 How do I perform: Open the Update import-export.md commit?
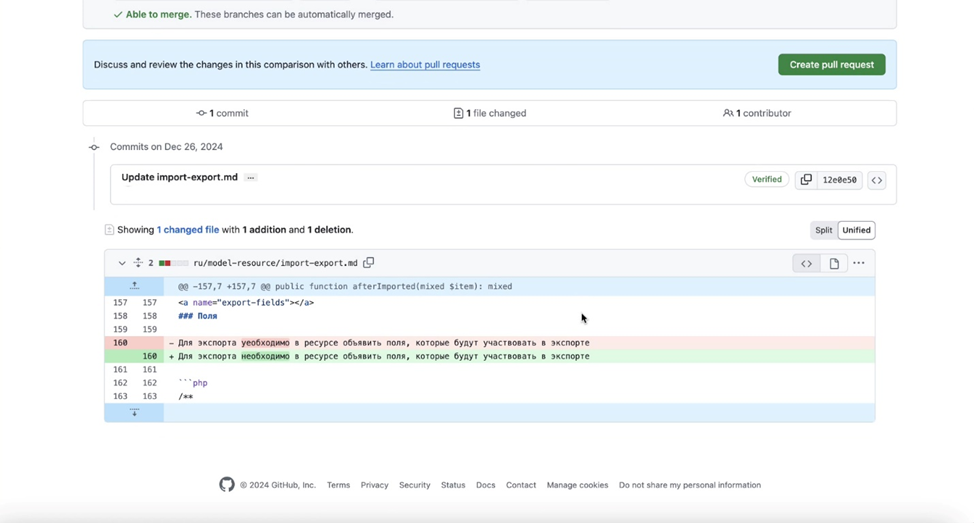tap(180, 177)
